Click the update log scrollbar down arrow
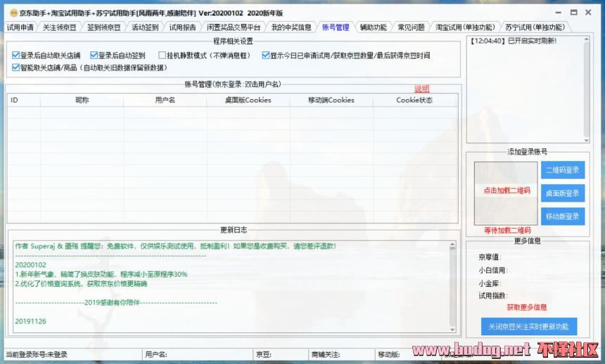Image resolution: width=605 pixels, height=364 pixels. 452,330
